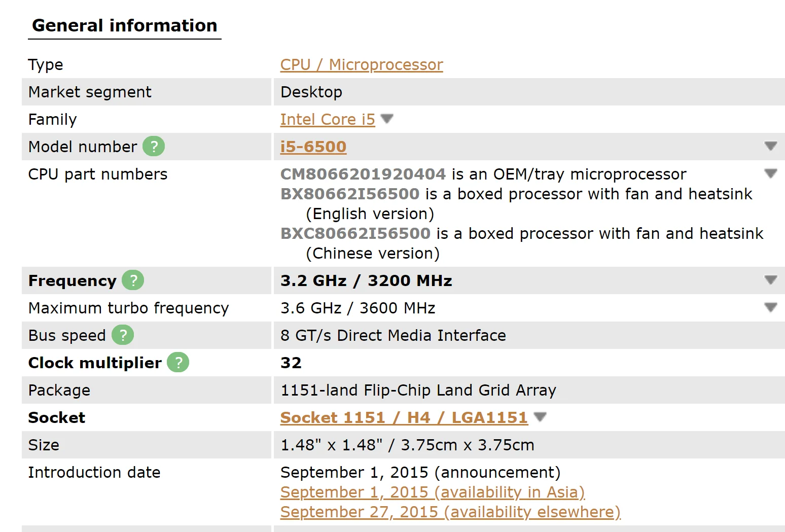Click the help icon beside Clock multiplier

click(x=178, y=362)
